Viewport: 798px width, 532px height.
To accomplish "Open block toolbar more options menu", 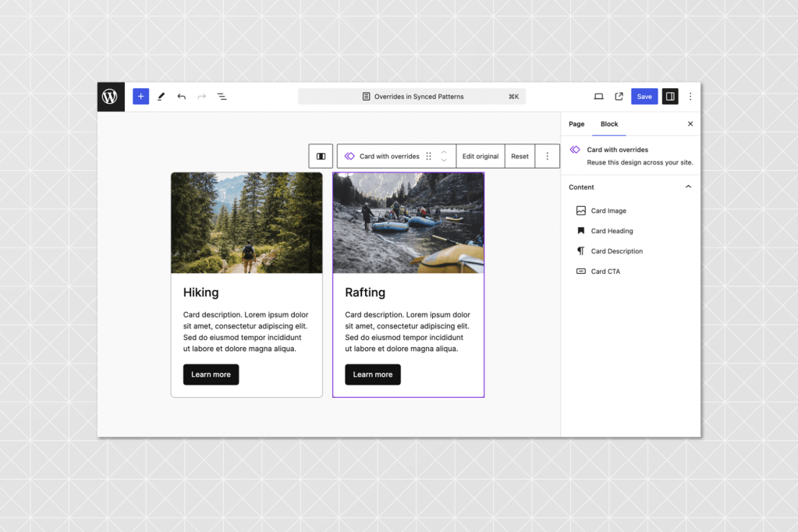I will (547, 156).
